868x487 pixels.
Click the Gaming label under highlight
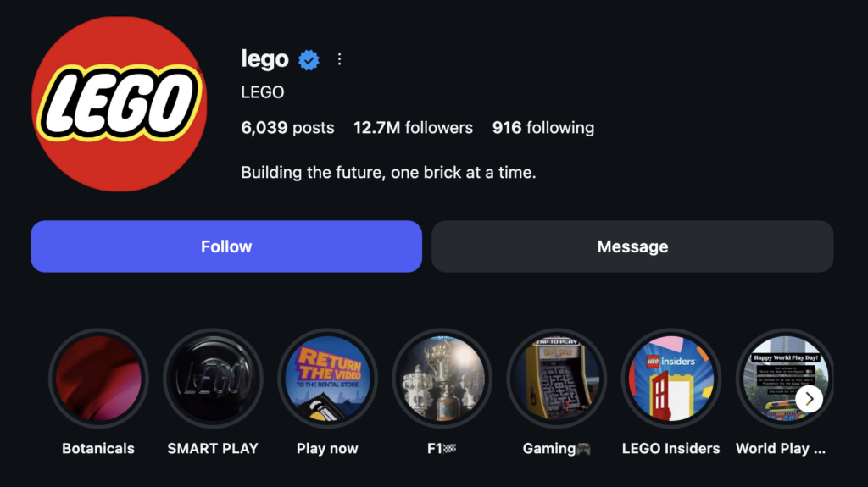[x=556, y=448]
